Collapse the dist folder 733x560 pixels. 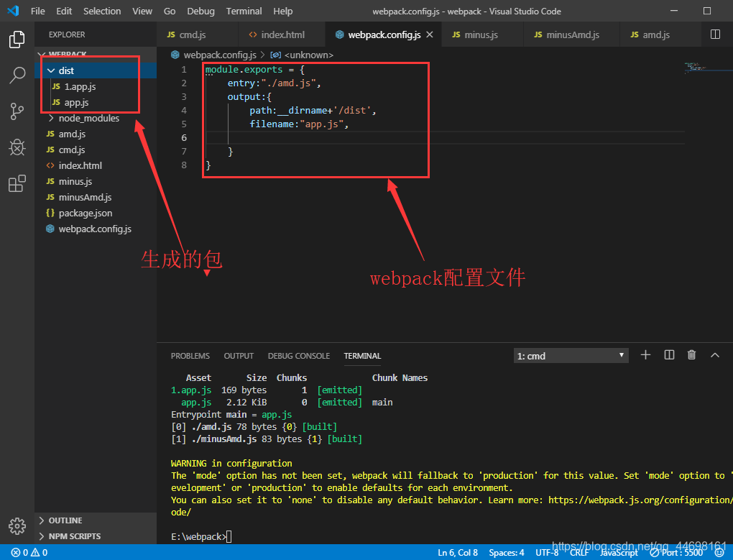(66, 70)
